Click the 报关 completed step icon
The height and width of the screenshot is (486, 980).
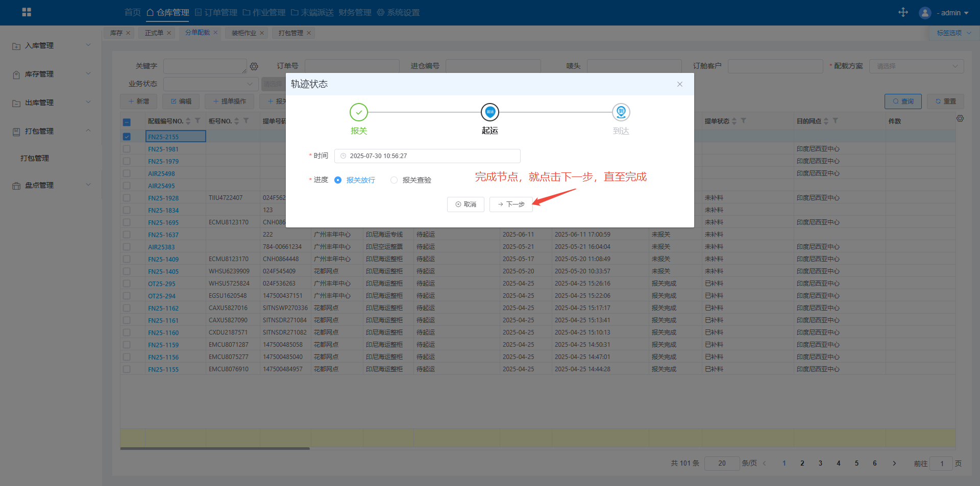pos(358,112)
